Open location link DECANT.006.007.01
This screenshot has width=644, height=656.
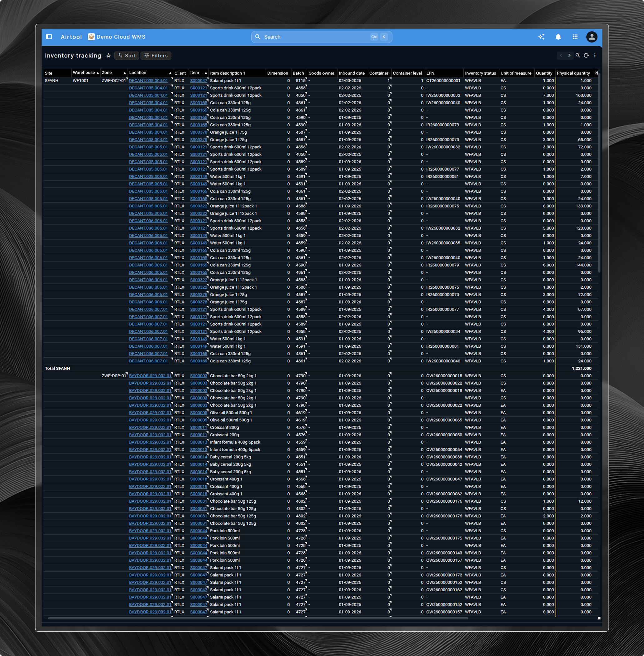[148, 309]
